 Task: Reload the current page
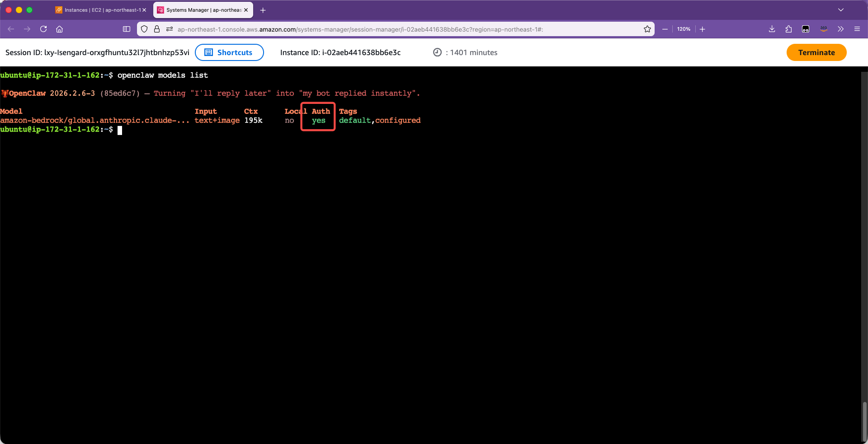(x=43, y=29)
